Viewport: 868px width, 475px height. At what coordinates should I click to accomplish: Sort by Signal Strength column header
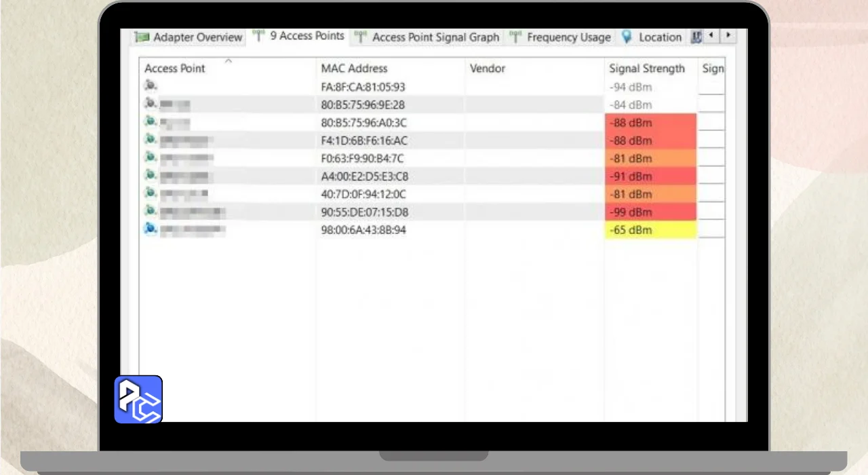coord(650,69)
